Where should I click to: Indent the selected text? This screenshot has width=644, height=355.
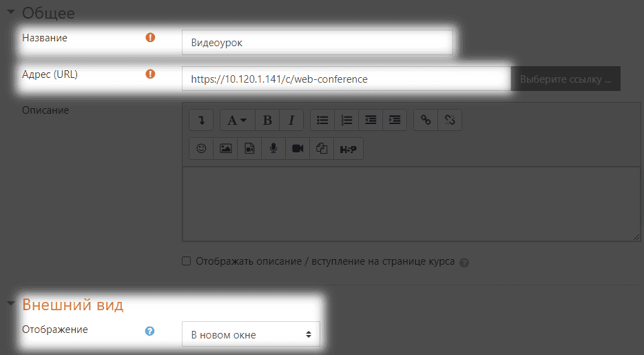point(395,120)
